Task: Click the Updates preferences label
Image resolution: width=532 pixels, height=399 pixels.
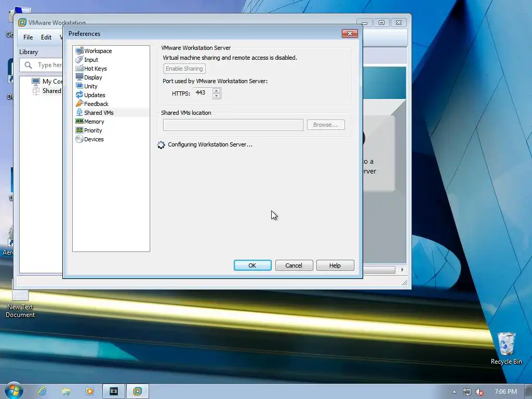Action: [x=95, y=95]
